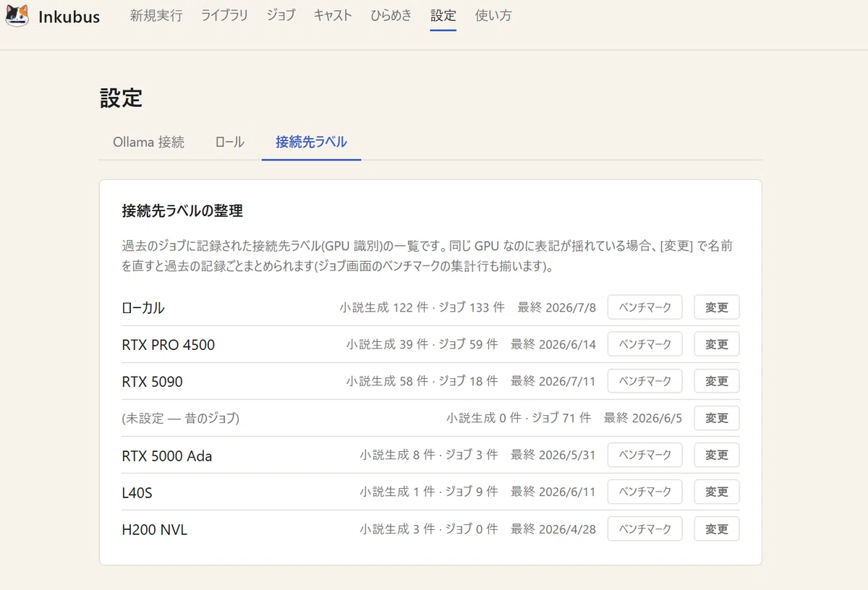
Task: Click 変更 for RTX 5000 Ada
Action: point(717,455)
